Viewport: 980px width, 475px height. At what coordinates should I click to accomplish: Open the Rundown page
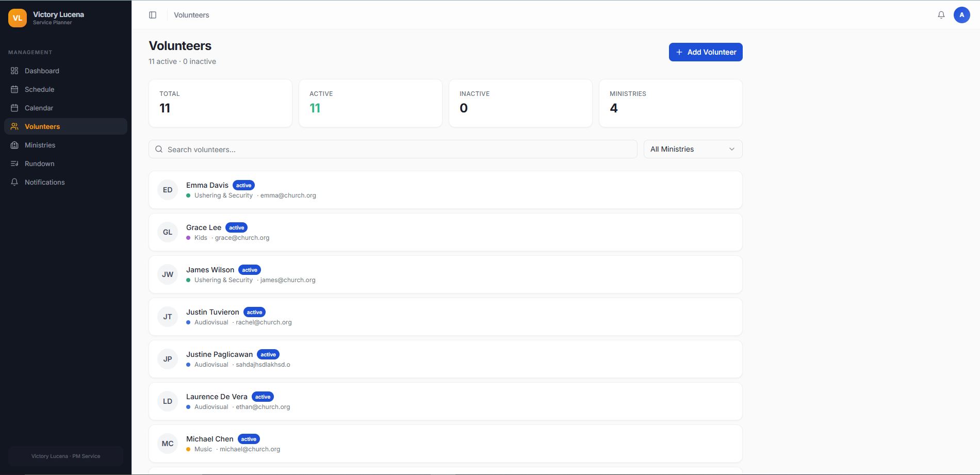point(66,163)
